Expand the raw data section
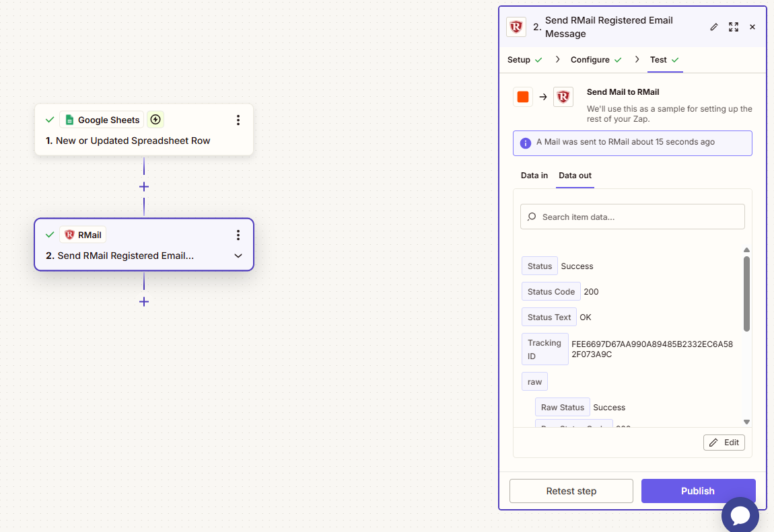 click(534, 382)
